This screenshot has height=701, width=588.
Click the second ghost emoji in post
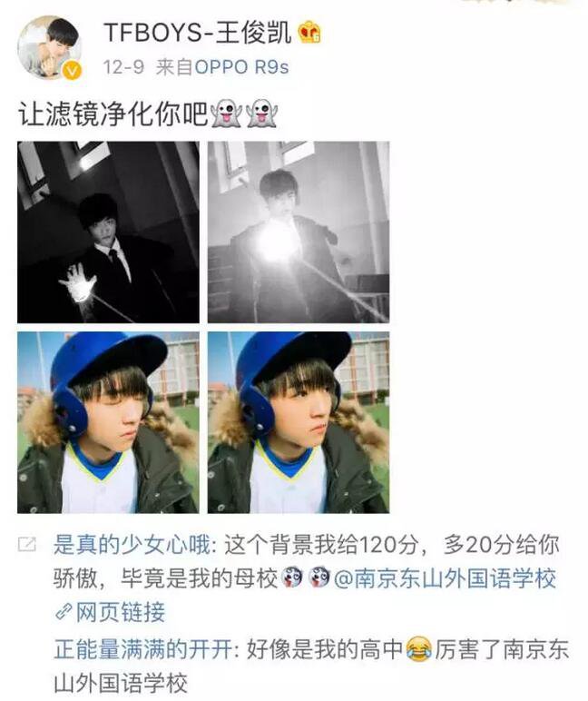point(262,113)
